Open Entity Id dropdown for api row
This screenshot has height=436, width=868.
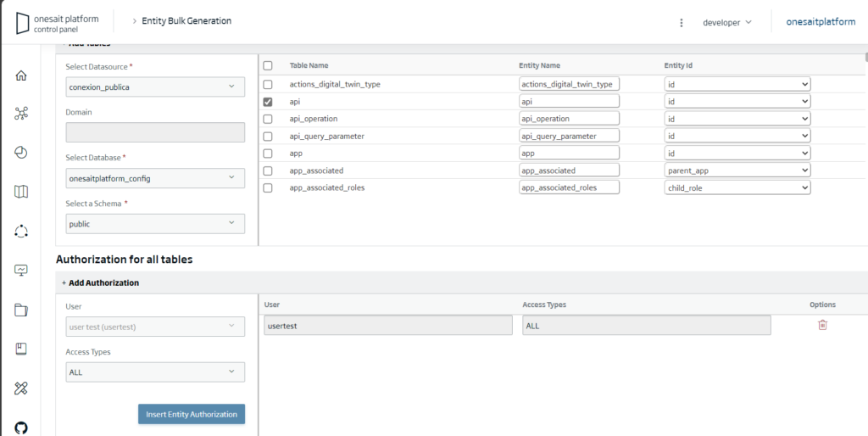coord(737,102)
